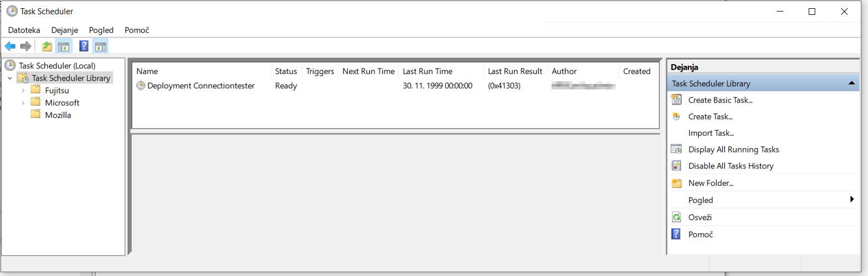Collapse the Task Scheduler Library tree node

click(x=10, y=78)
